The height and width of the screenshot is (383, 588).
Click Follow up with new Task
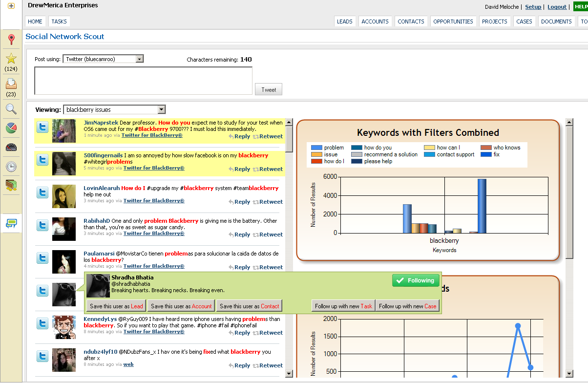[343, 306]
